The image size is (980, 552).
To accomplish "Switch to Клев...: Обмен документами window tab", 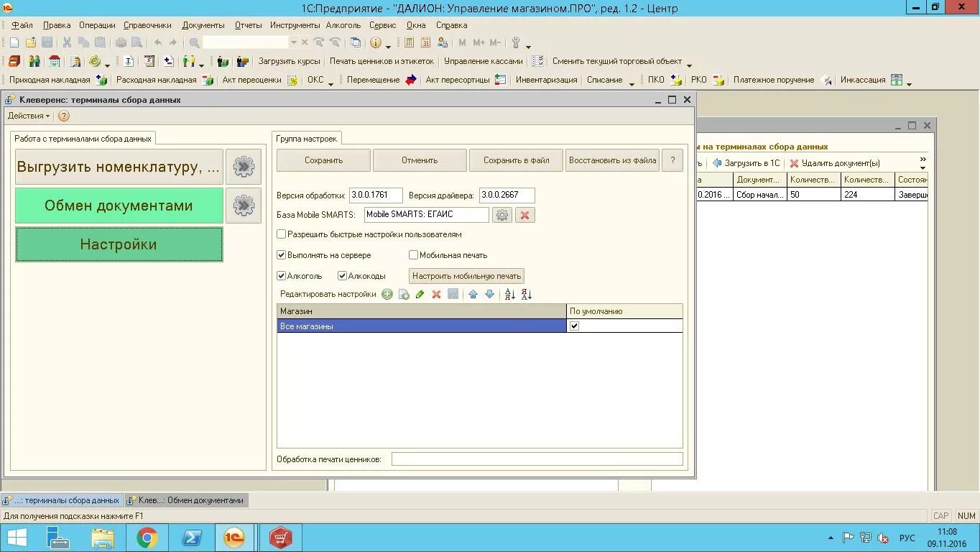I will click(186, 500).
